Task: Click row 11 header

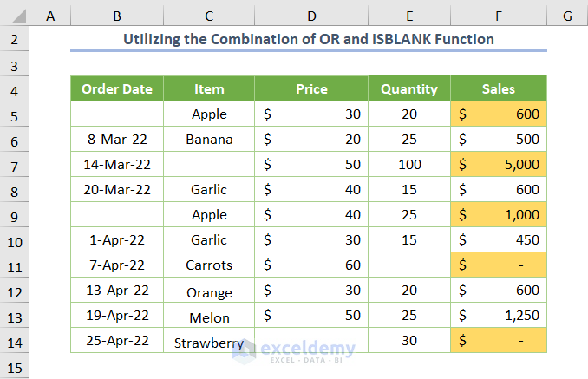Action: tap(16, 265)
